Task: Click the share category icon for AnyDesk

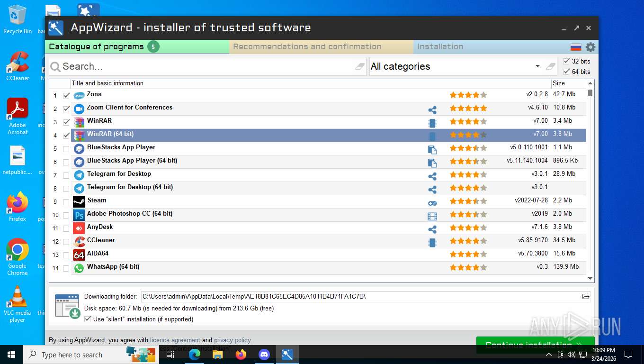Action: tap(432, 229)
